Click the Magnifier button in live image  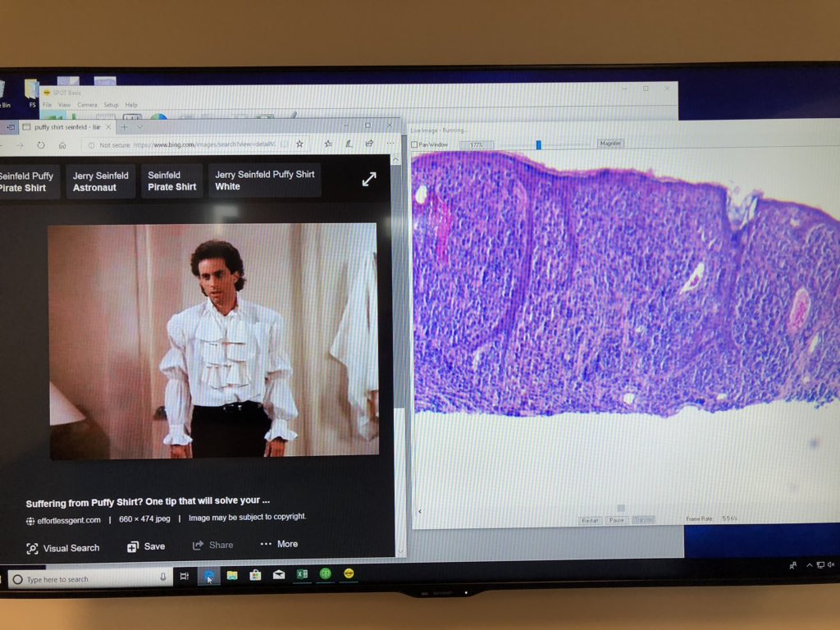610,144
